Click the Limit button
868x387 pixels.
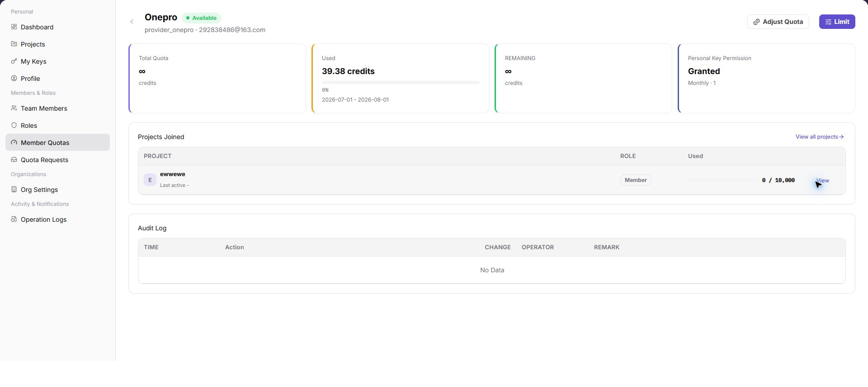(837, 22)
